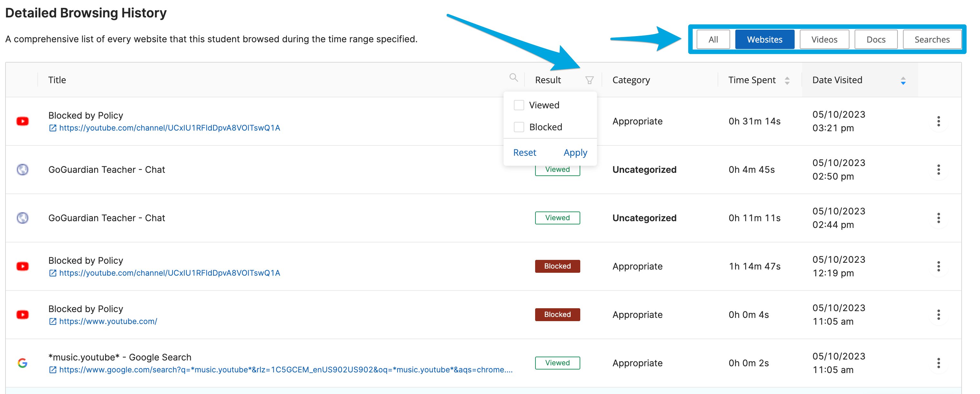Click YouTube icon on the 11:05 am blocked row
The image size is (980, 394).
click(x=23, y=314)
